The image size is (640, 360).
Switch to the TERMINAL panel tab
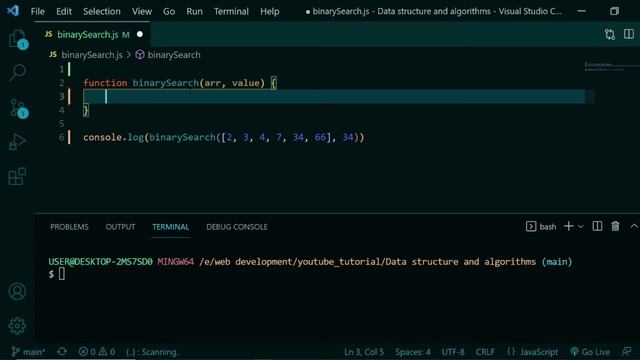(x=171, y=227)
